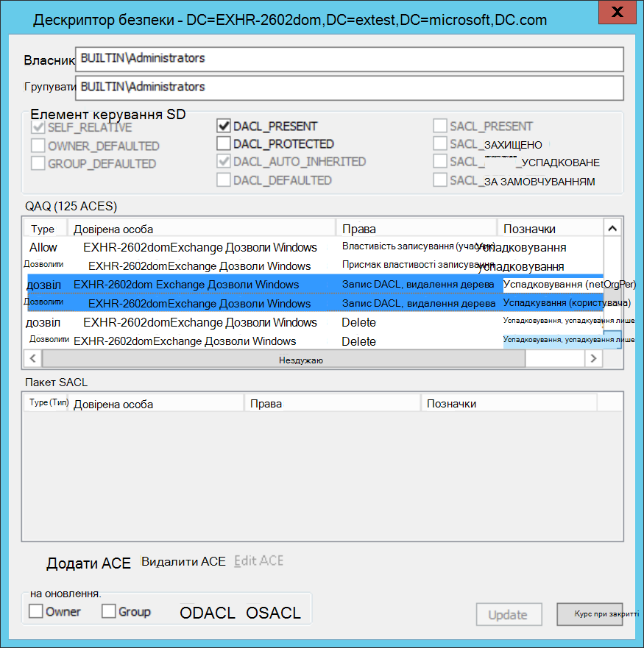Viewport: 644px width, 648px height.
Task: Toggle the OWNER_DEFAULTED checkbox
Action: pos(38,146)
